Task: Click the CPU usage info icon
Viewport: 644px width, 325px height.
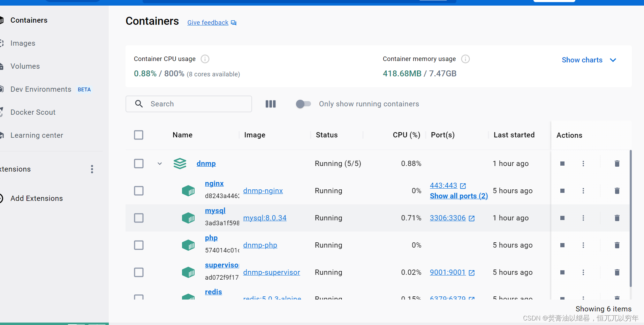Action: pyautogui.click(x=205, y=59)
